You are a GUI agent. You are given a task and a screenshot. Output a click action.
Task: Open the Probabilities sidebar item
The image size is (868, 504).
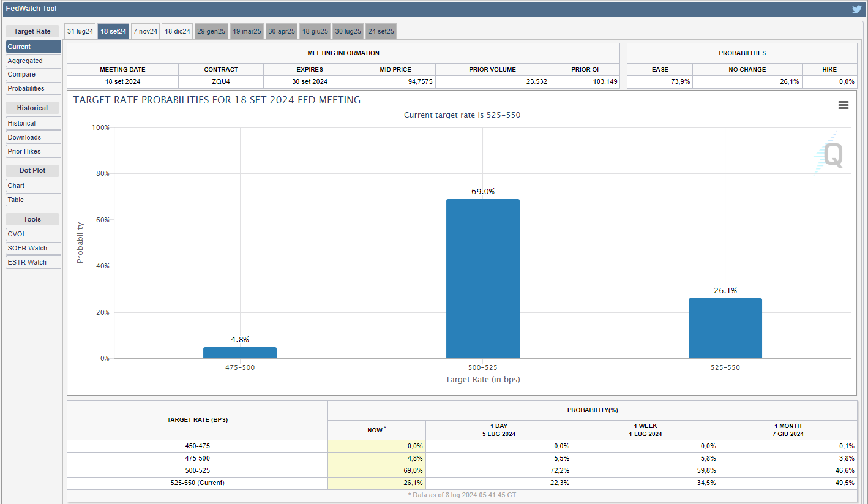click(x=33, y=88)
